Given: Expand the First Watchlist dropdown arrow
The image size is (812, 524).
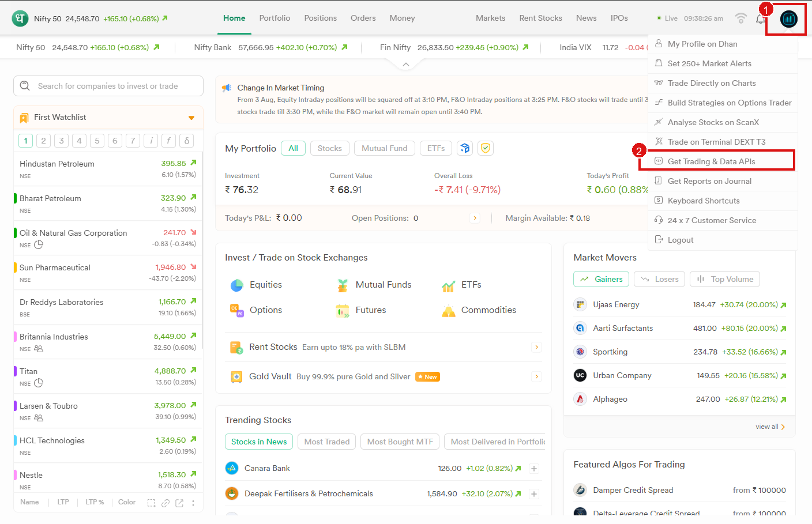Looking at the screenshot, I should coord(191,118).
